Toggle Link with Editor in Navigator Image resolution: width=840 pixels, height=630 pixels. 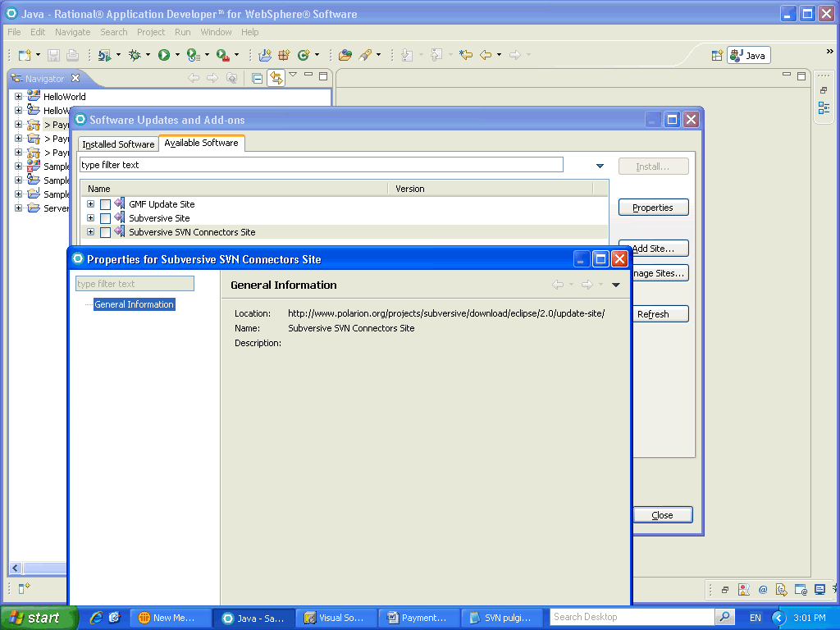276,78
